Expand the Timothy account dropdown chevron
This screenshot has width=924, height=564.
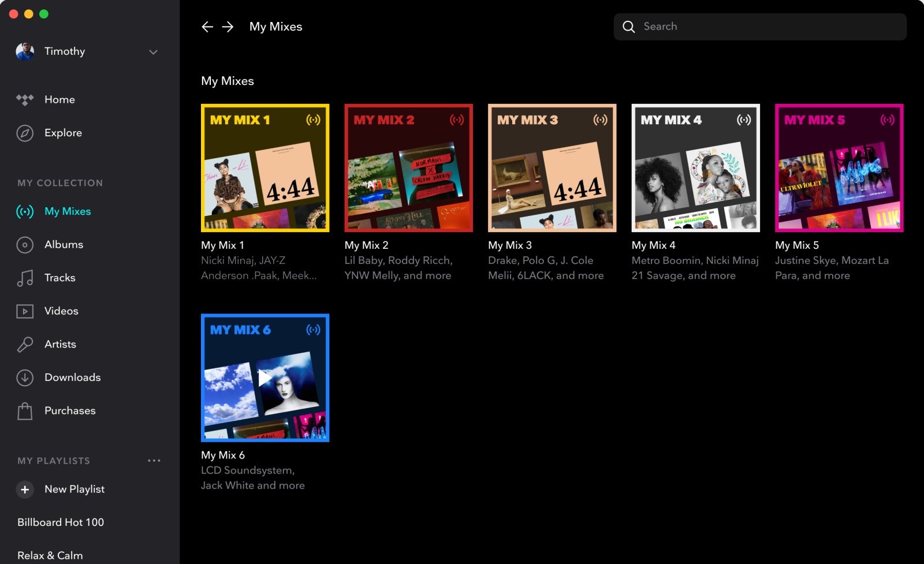tap(153, 52)
